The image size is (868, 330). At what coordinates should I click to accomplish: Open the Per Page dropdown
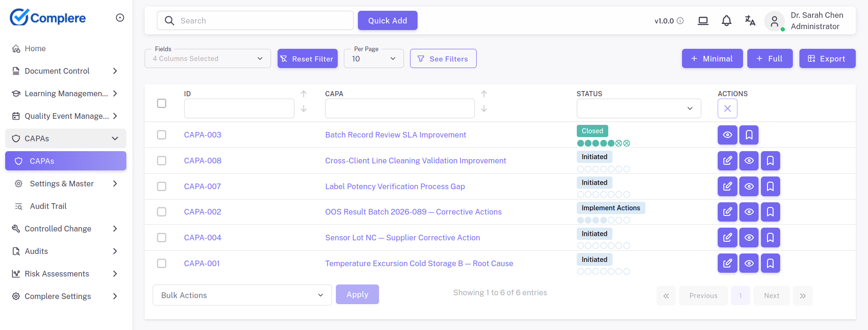(373, 59)
